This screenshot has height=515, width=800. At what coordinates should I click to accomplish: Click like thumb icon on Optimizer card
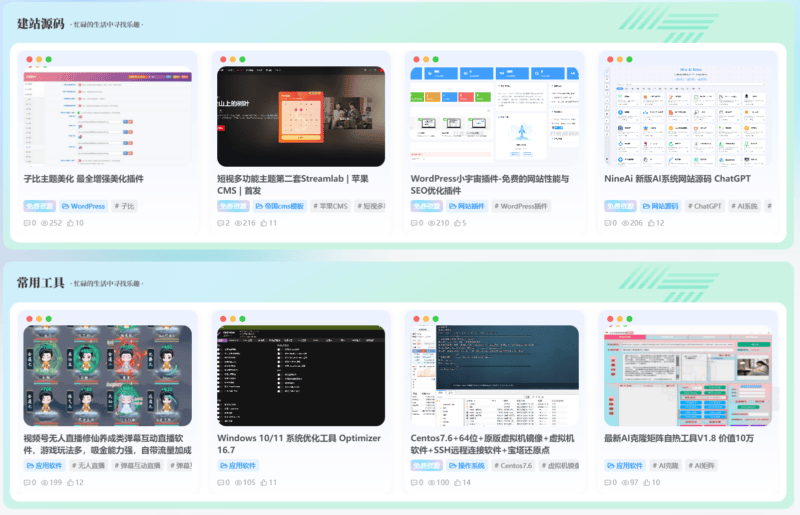(x=265, y=482)
